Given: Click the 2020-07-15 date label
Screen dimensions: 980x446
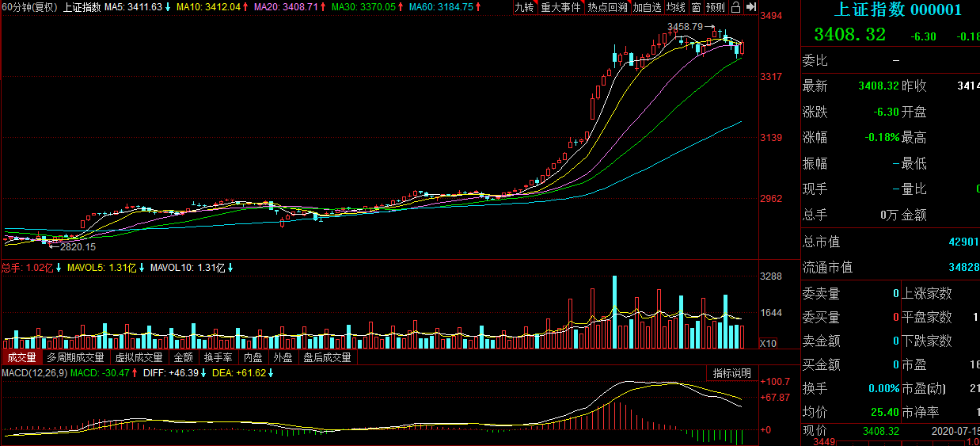Looking at the screenshot, I should pyautogui.click(x=955, y=431).
